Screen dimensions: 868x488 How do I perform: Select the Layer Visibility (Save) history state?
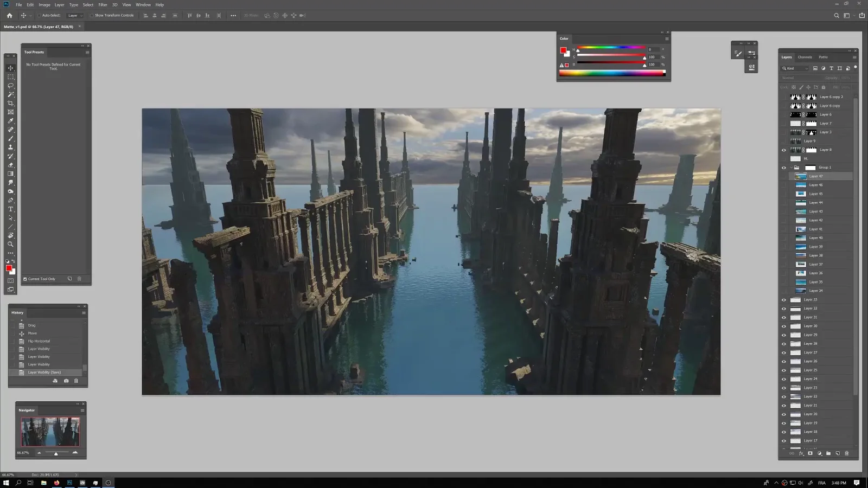click(43, 373)
